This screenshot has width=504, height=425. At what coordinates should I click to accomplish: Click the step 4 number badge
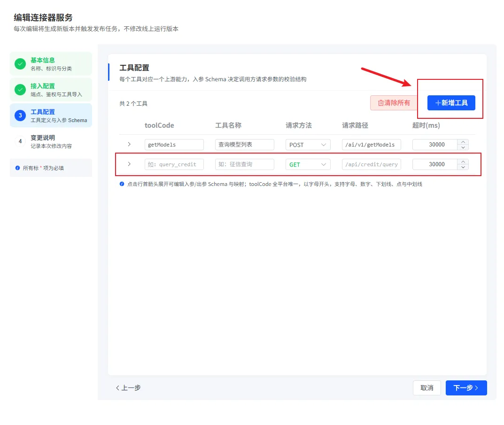coord(20,141)
